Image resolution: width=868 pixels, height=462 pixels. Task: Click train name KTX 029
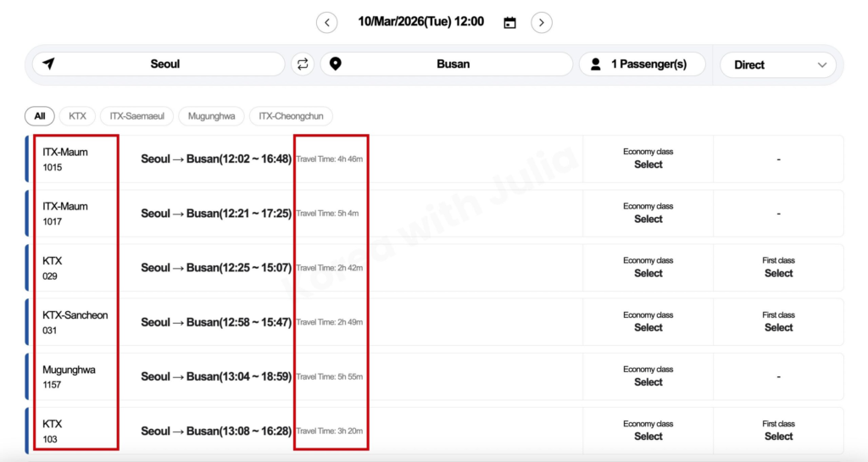pos(52,268)
